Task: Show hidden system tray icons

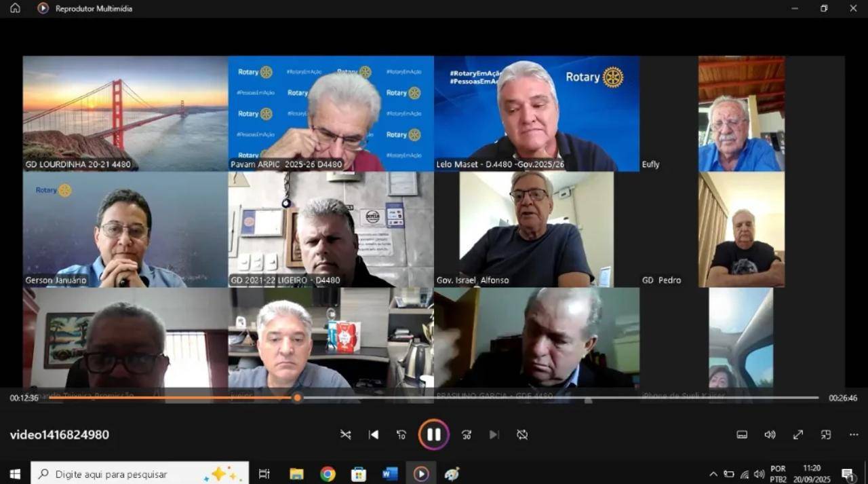Action: click(713, 474)
